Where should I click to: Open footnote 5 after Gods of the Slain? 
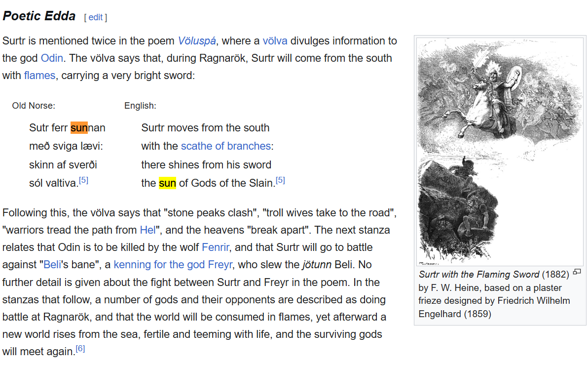(280, 180)
